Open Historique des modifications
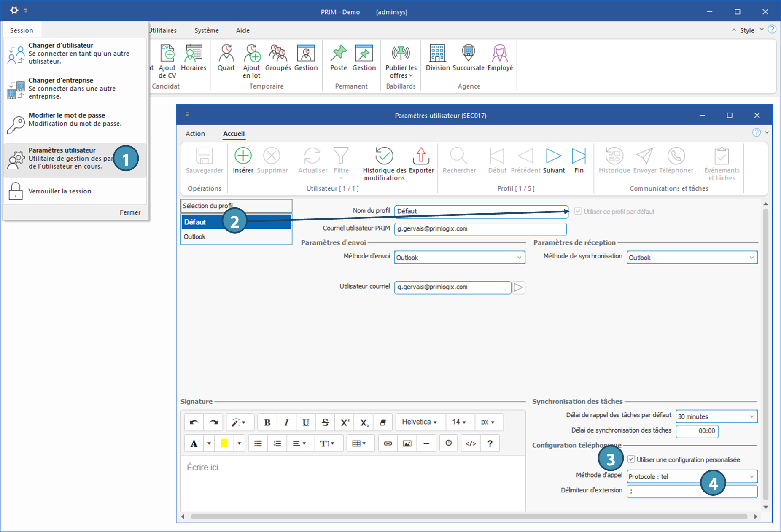The image size is (781, 532). tap(384, 156)
